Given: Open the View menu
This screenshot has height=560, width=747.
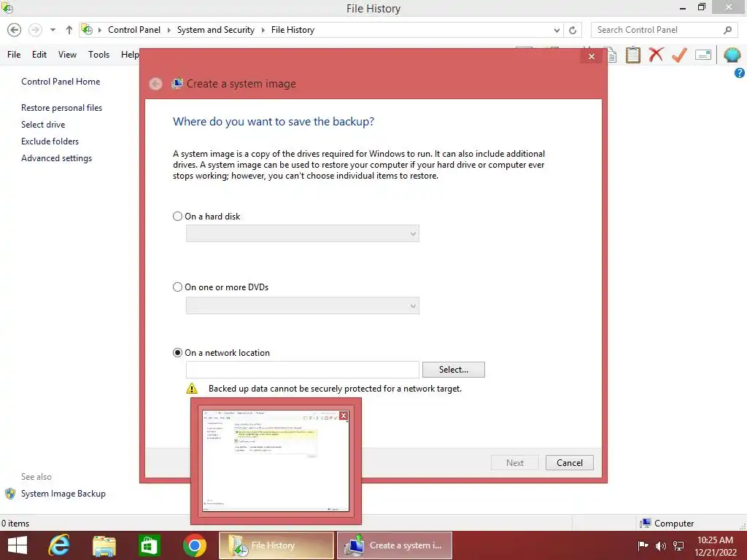Looking at the screenshot, I should point(67,55).
